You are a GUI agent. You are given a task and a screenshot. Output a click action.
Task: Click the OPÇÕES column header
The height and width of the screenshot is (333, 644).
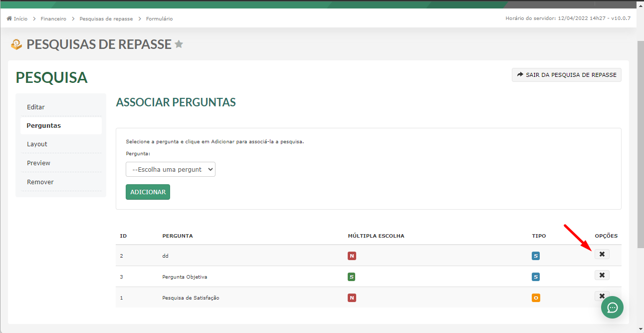pyautogui.click(x=606, y=236)
